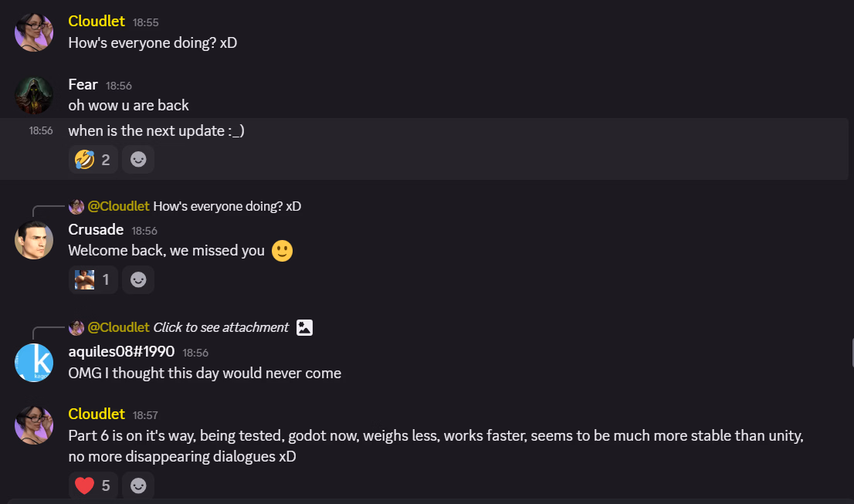The width and height of the screenshot is (854, 504).
Task: Add a reaction to the 'next update' message
Action: click(138, 160)
